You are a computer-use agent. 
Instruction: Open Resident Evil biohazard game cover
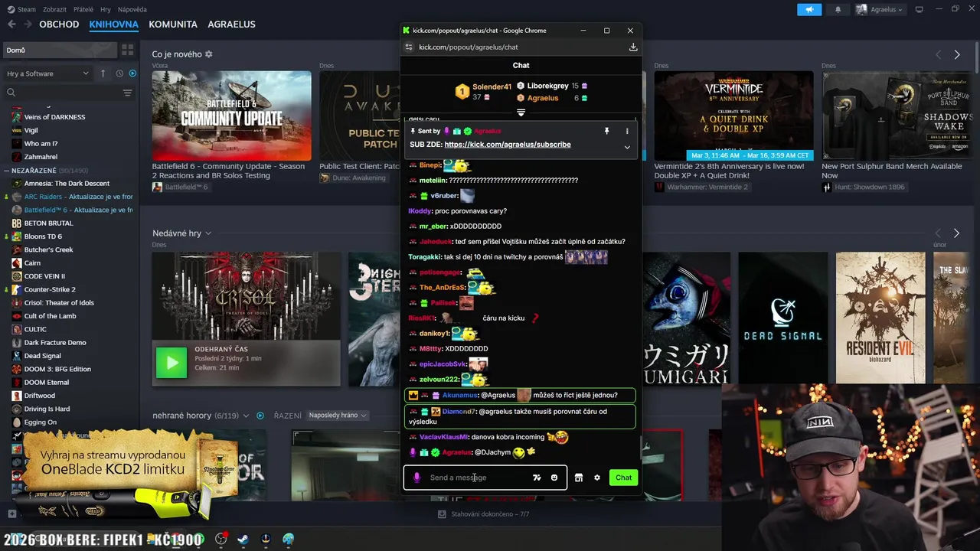click(880, 318)
